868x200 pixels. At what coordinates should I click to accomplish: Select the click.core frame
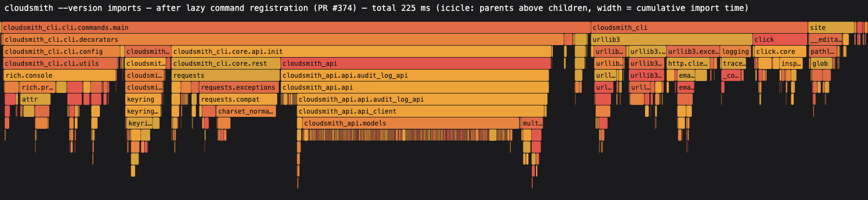tap(780, 52)
